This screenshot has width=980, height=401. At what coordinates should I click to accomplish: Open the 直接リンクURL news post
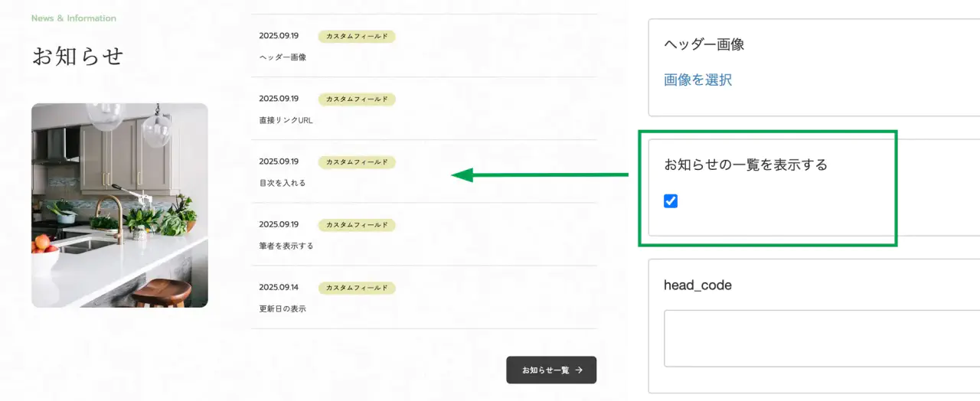[286, 120]
